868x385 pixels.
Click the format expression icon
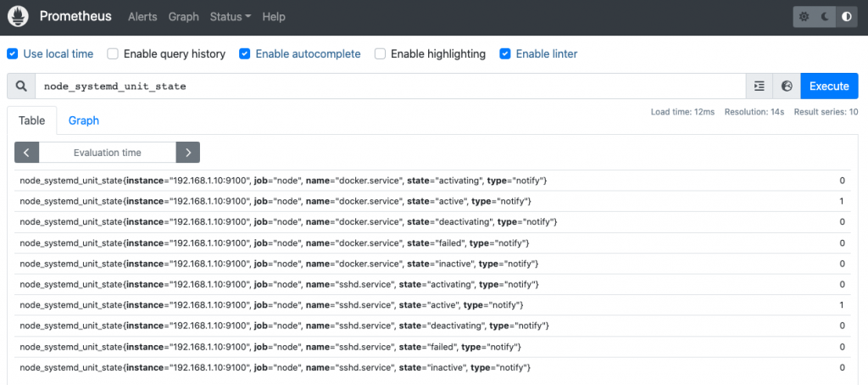click(x=759, y=86)
